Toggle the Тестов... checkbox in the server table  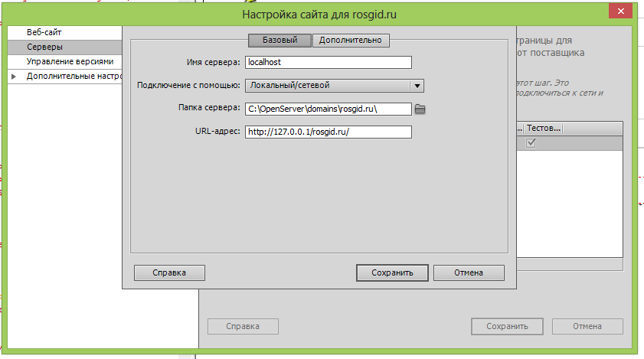[x=531, y=143]
